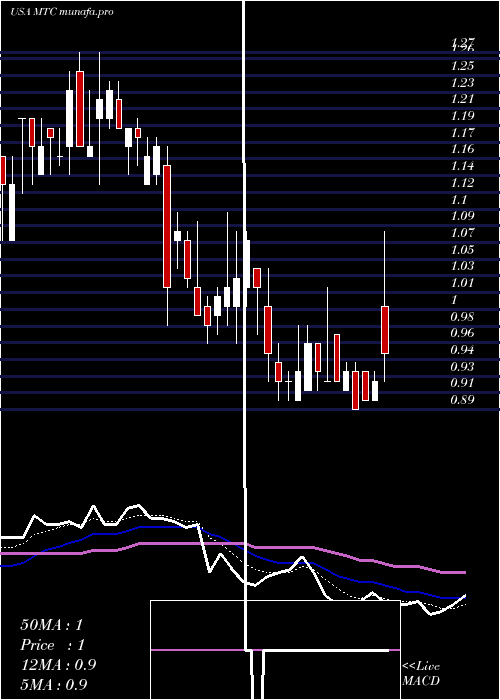Pick the 1.14 price axis label
This screenshot has height=700, width=500.
pyautogui.click(x=462, y=166)
